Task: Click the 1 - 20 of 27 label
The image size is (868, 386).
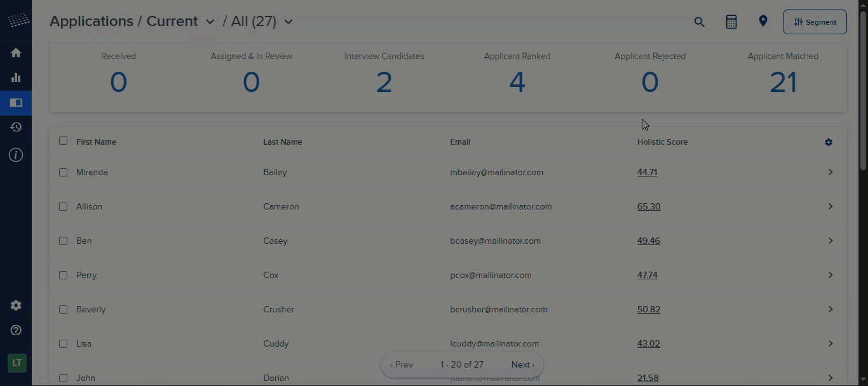Action: [462, 364]
